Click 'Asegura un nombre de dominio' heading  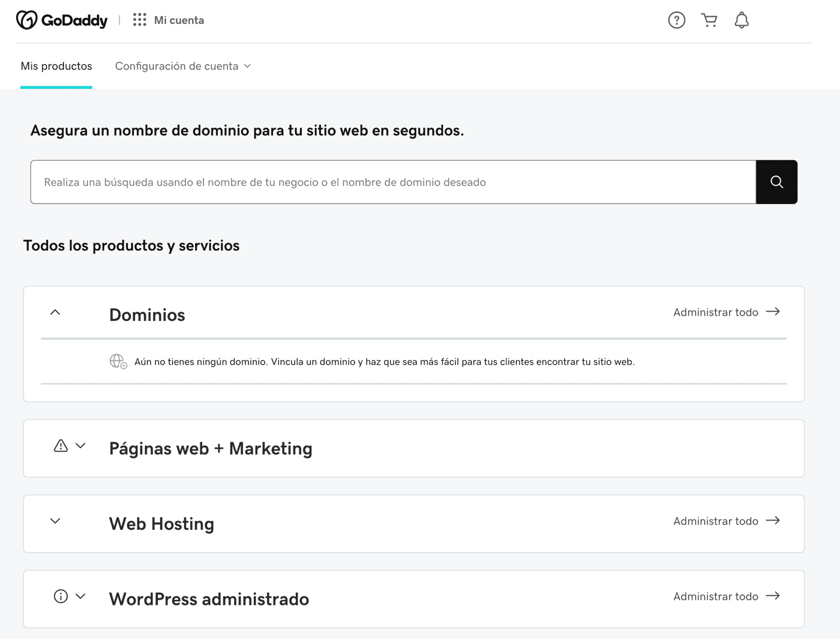coord(247,130)
